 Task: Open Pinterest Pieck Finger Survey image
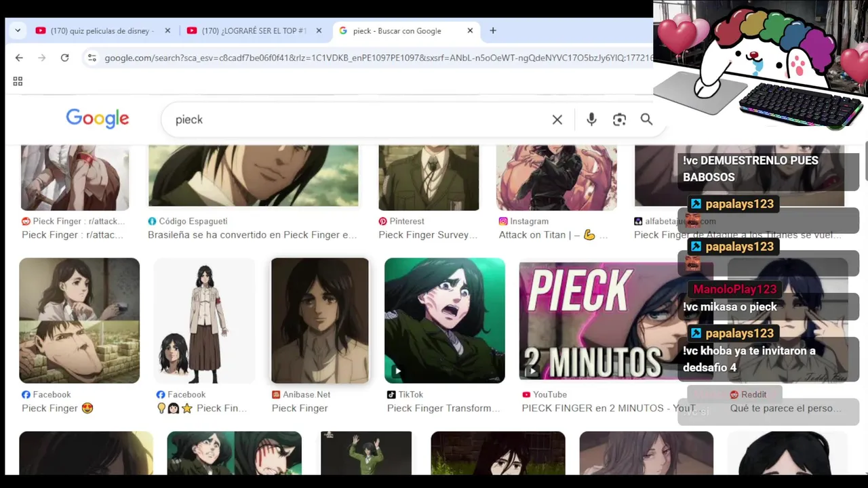[429, 177]
